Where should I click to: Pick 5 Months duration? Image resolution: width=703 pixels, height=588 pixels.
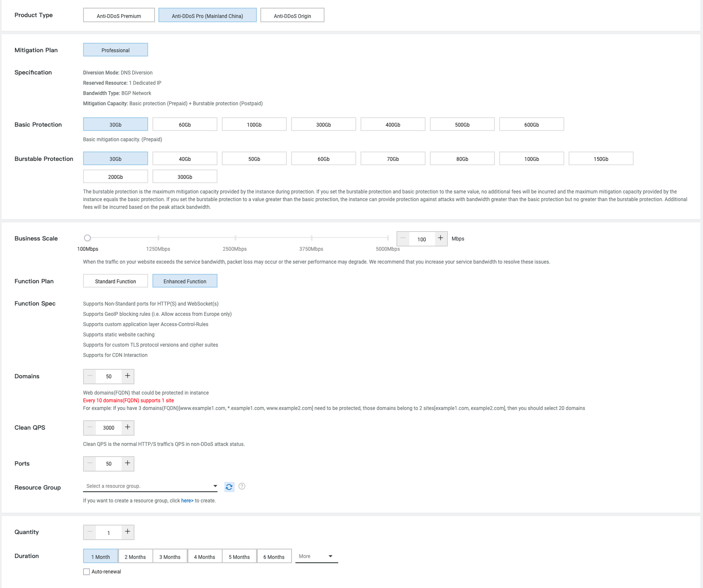point(239,556)
